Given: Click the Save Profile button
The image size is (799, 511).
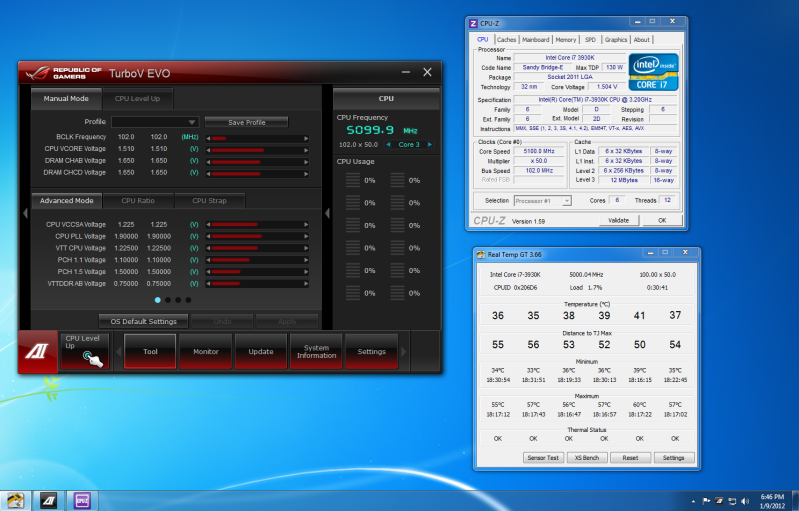Looking at the screenshot, I should 247,122.
